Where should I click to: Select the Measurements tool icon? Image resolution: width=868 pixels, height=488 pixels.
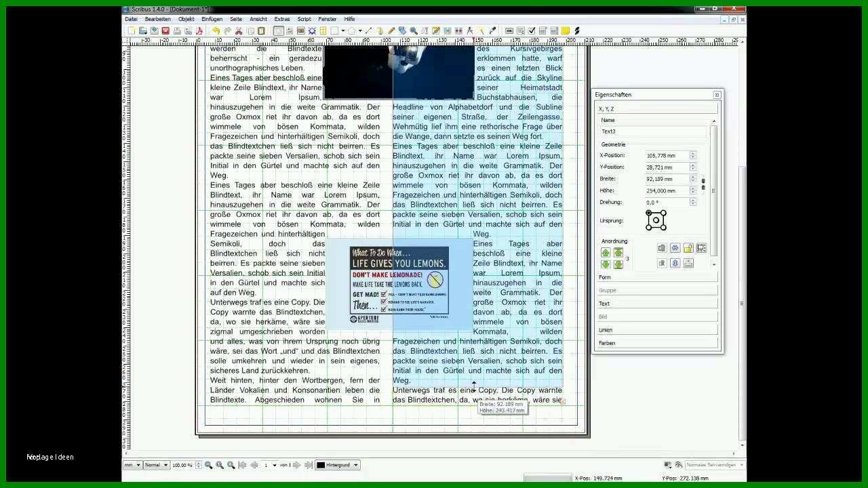469,30
